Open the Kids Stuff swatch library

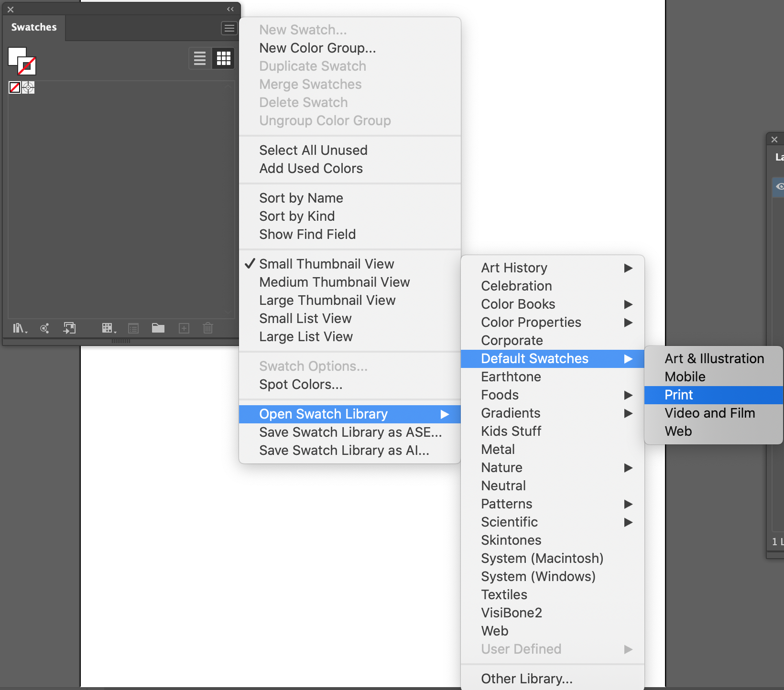pos(553,431)
